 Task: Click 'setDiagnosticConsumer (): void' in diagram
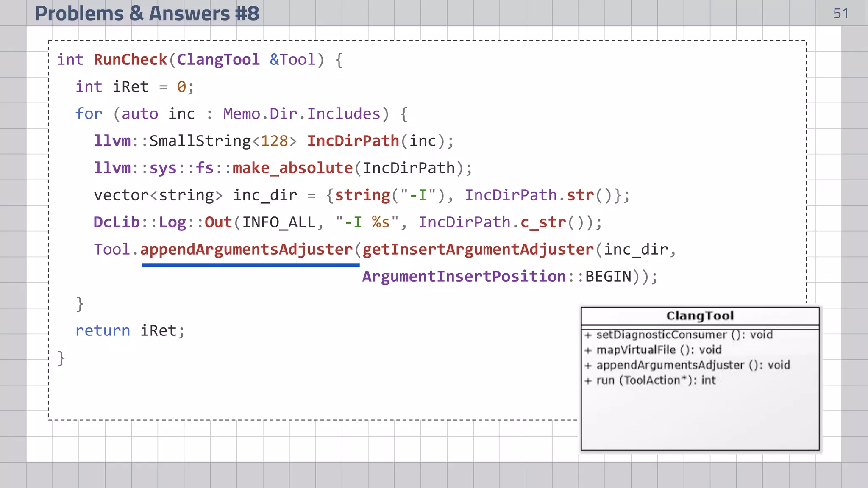click(684, 335)
